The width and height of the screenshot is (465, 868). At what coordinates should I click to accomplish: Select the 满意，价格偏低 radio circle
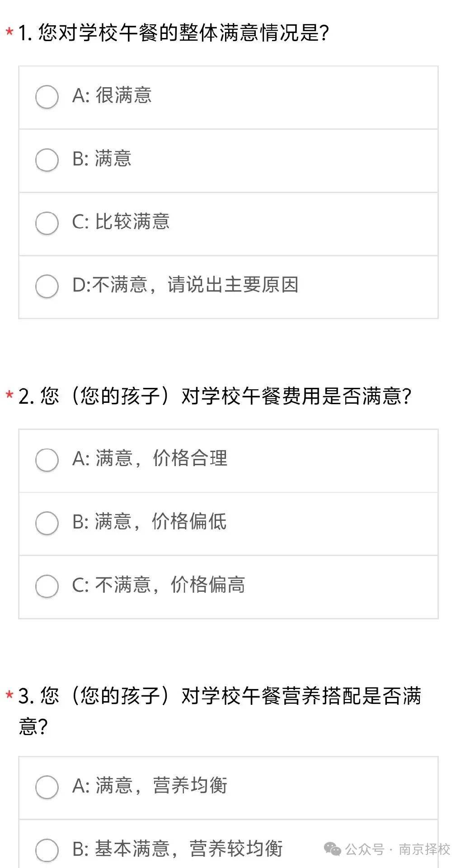(x=47, y=523)
